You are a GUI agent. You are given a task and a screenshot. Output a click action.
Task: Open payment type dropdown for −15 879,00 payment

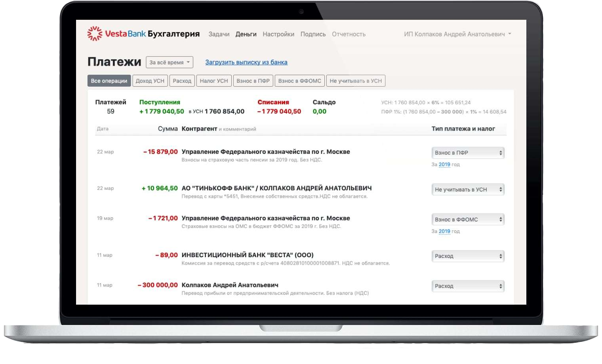tap(468, 153)
